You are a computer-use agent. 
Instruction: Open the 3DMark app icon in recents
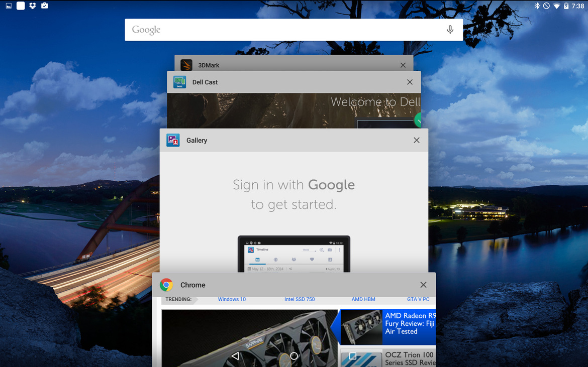(186, 65)
